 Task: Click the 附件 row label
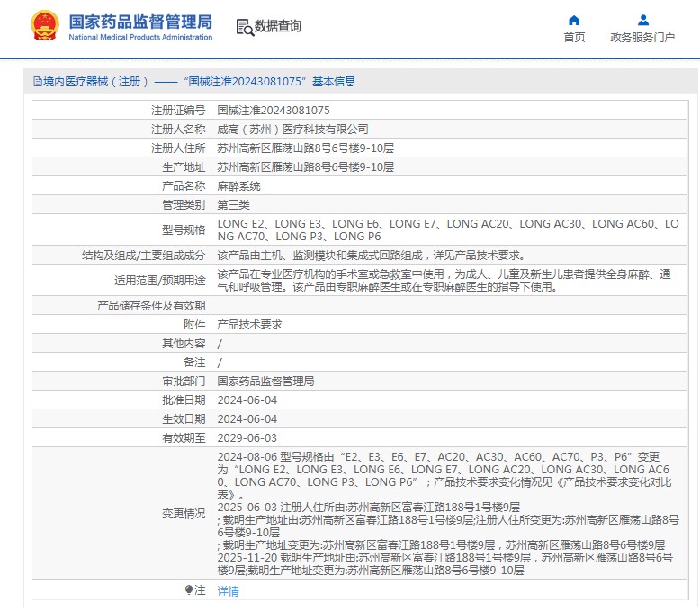[194, 324]
